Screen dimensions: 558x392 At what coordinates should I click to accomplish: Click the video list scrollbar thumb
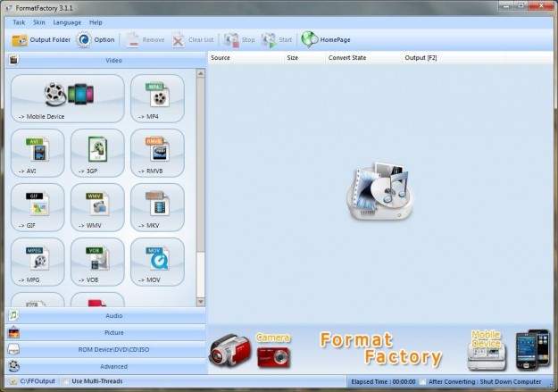201,165
